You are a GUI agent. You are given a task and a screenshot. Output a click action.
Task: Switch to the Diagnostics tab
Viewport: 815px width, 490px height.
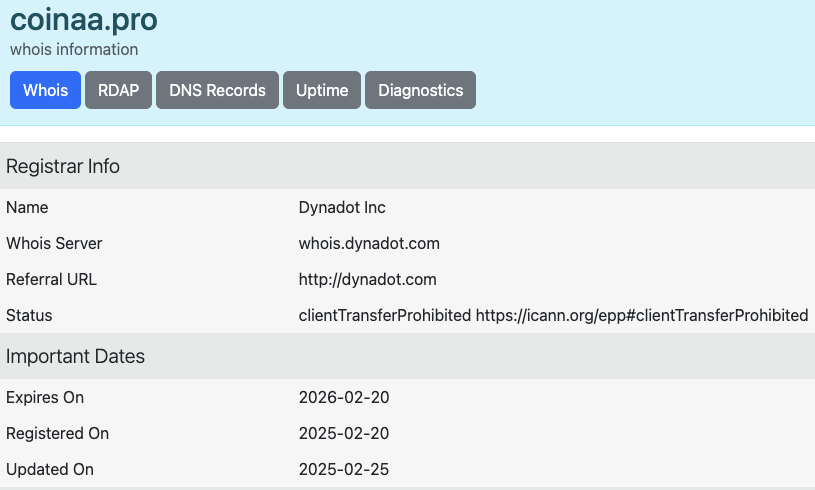pyautogui.click(x=420, y=90)
